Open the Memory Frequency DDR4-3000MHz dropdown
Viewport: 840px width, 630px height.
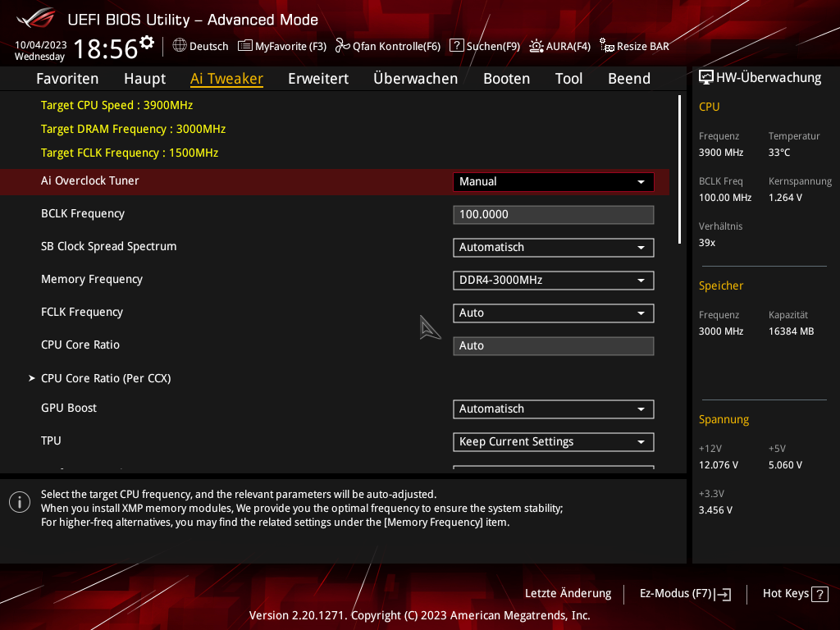point(554,281)
